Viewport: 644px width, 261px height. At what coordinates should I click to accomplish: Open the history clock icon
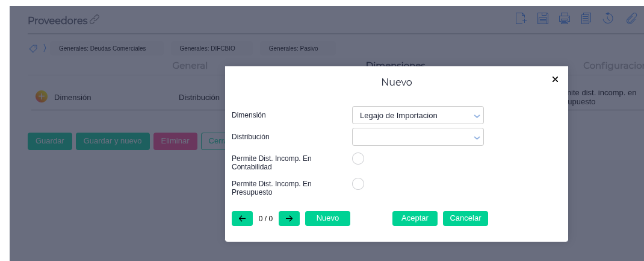[x=608, y=19]
